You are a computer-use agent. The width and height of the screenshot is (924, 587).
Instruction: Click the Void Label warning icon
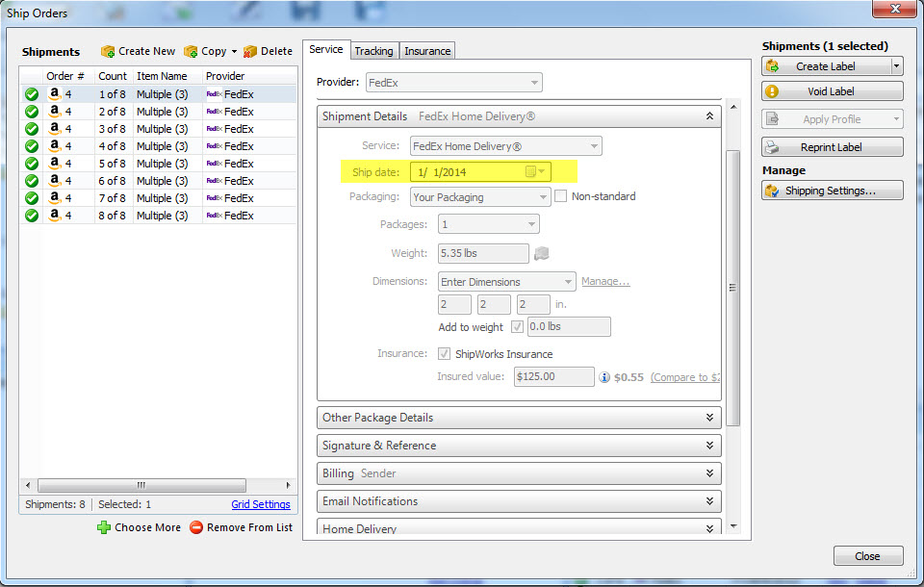point(772,91)
